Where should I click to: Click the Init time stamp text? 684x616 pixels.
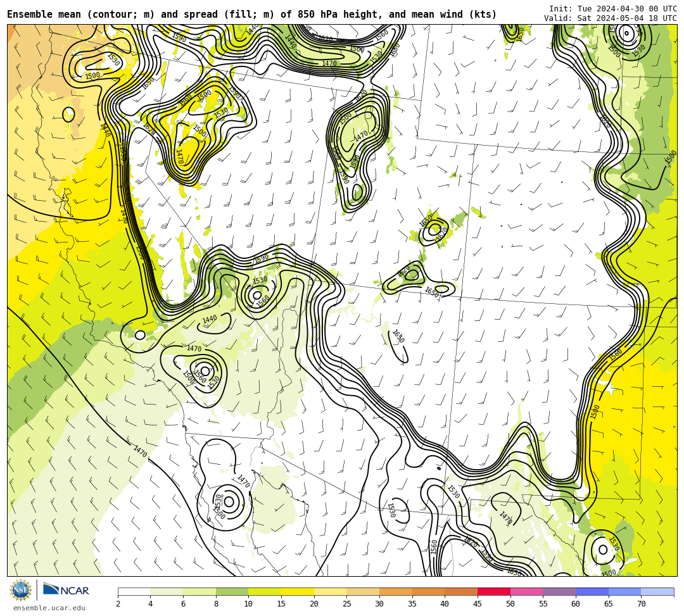click(x=613, y=8)
